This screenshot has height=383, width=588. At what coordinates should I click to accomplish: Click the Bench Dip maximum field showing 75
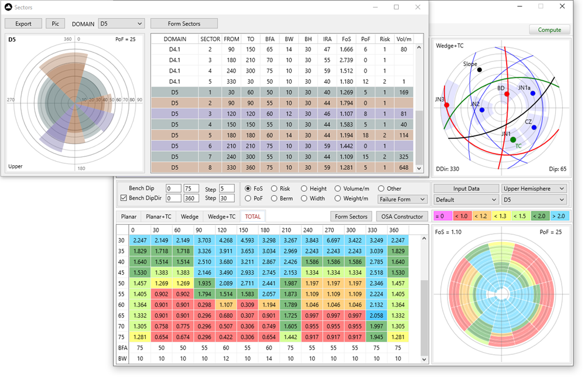[x=192, y=189]
